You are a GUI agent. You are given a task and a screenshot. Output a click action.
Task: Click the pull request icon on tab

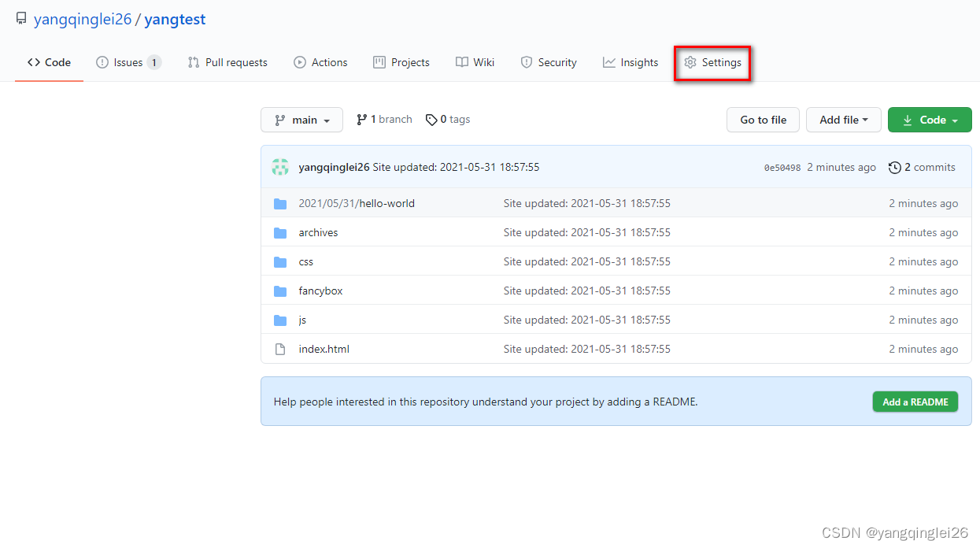[194, 62]
